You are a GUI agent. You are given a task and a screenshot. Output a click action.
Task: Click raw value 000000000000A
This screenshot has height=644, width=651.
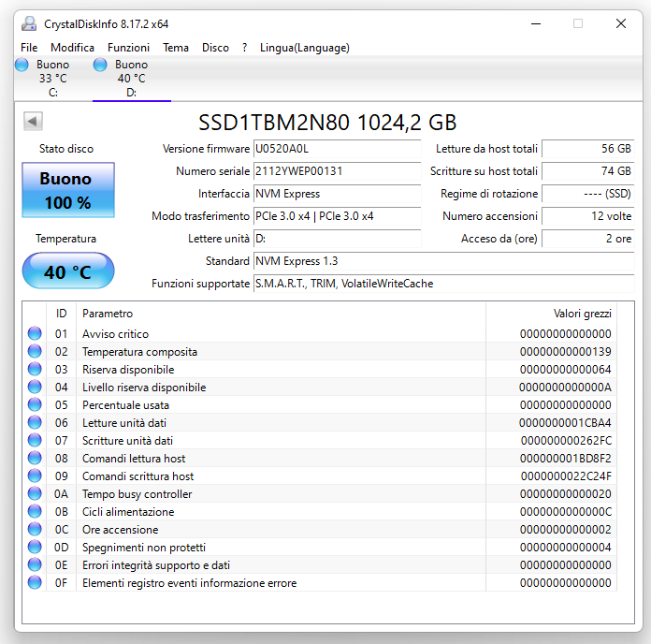tap(566, 388)
